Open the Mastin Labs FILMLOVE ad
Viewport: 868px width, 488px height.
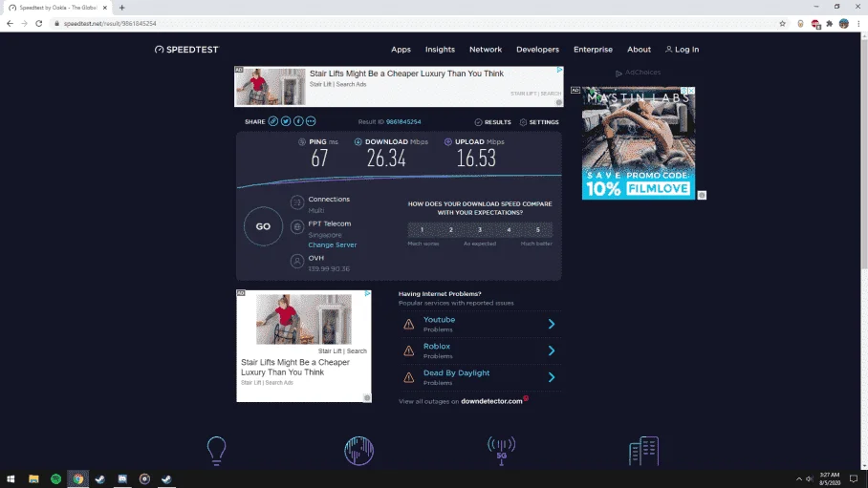point(639,142)
